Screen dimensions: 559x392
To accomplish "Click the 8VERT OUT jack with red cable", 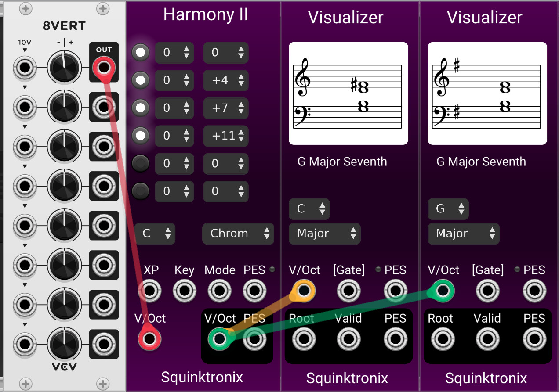I will pos(104,68).
